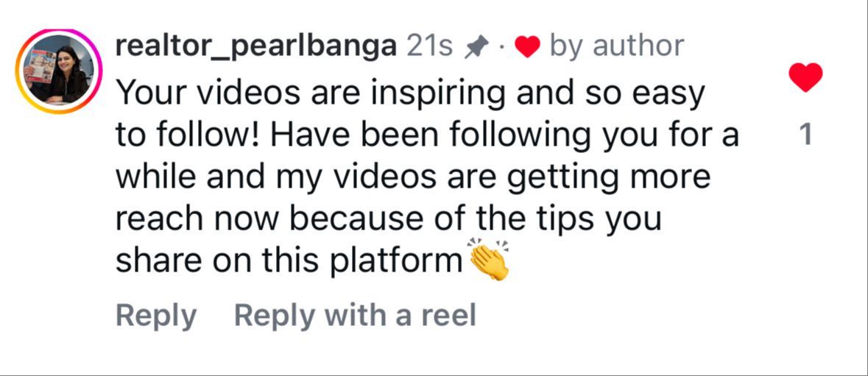Image resolution: width=868 pixels, height=376 pixels.
Task: Click the small heart beside "by author"
Action: coord(527,48)
